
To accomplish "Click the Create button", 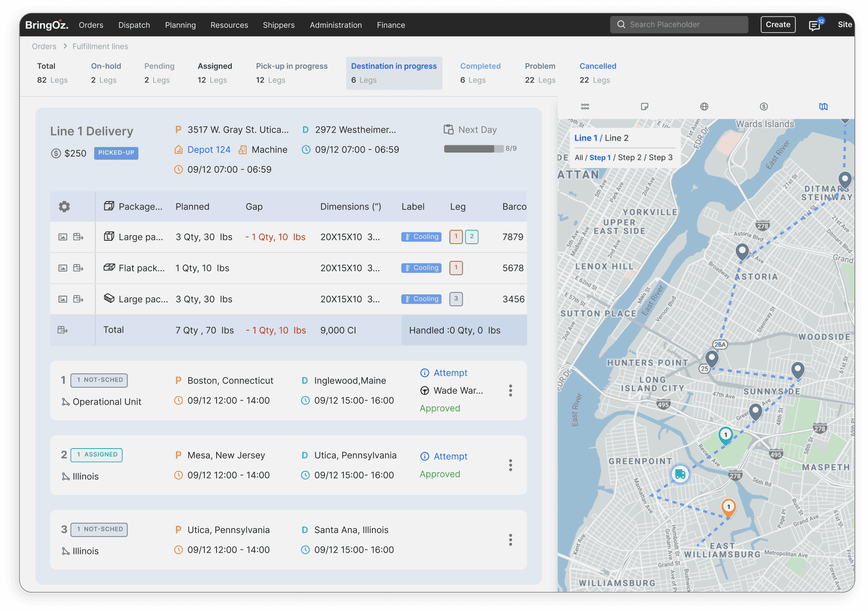I will (x=778, y=24).
